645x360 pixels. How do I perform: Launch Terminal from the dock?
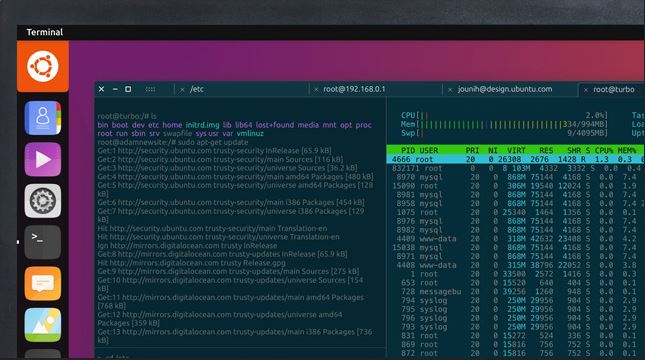tap(43, 242)
